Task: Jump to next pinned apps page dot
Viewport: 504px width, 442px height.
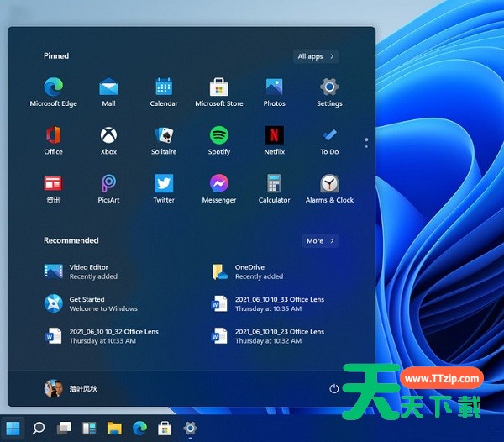Action: 366,145
